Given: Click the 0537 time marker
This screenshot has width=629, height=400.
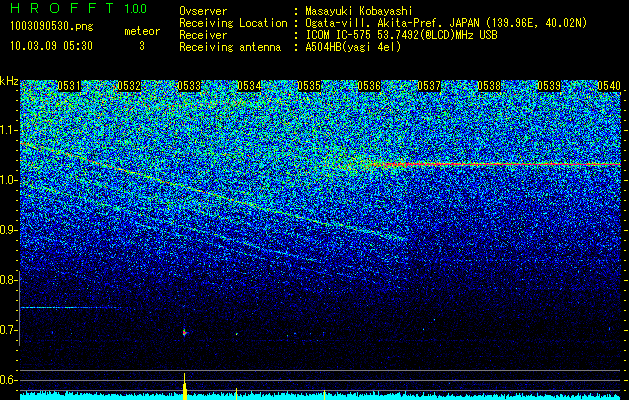Looking at the screenshot, I should (x=429, y=86).
